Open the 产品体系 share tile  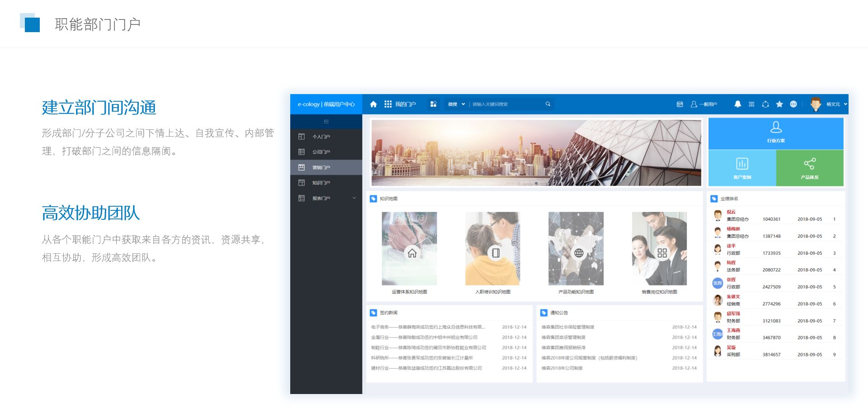pos(810,168)
